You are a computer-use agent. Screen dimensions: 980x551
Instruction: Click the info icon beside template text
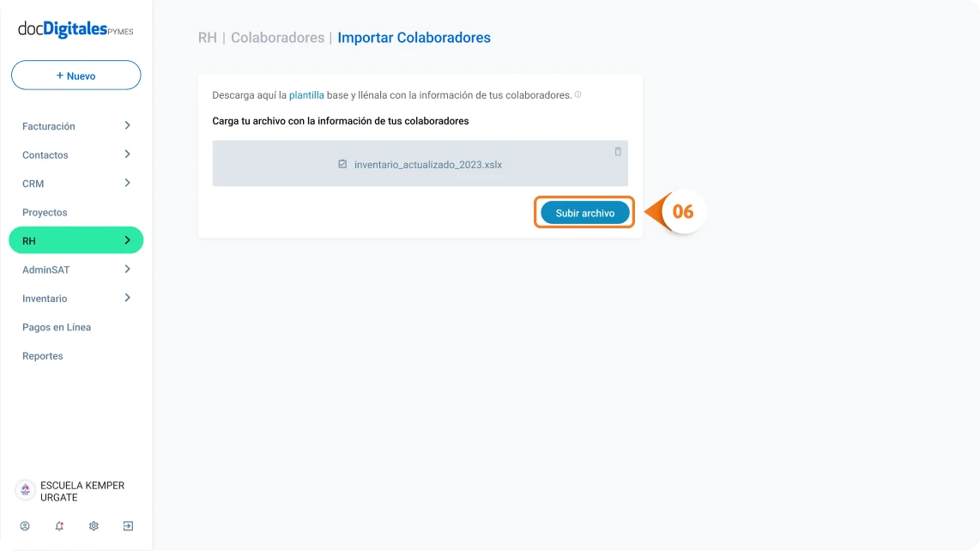click(x=578, y=94)
